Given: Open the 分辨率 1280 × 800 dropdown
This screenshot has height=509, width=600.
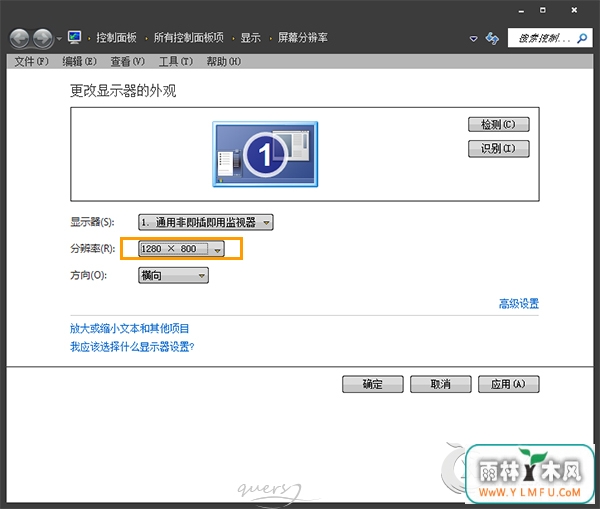Looking at the screenshot, I should (x=181, y=249).
